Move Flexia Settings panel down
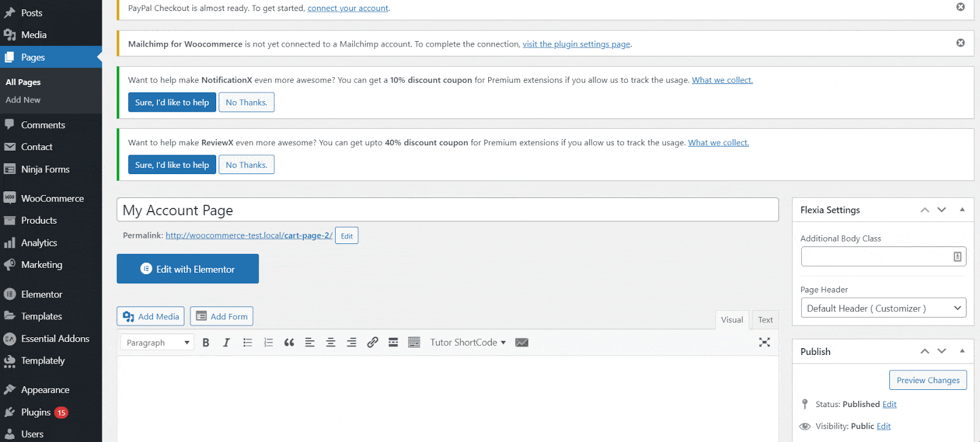 tap(942, 210)
